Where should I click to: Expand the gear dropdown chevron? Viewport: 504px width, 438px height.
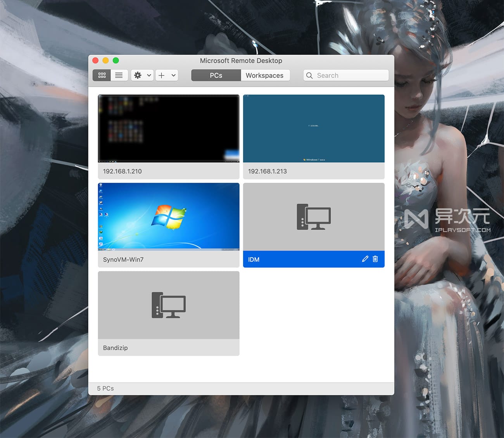coord(149,75)
